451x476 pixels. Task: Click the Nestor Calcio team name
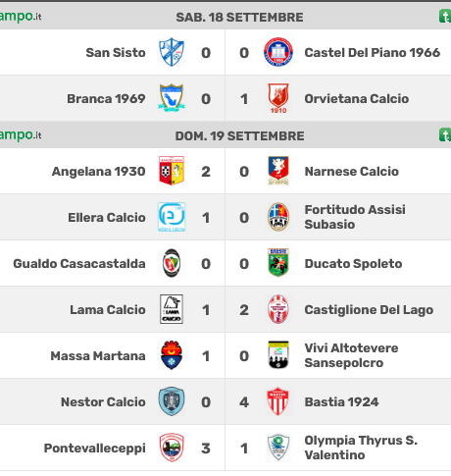coord(103,402)
